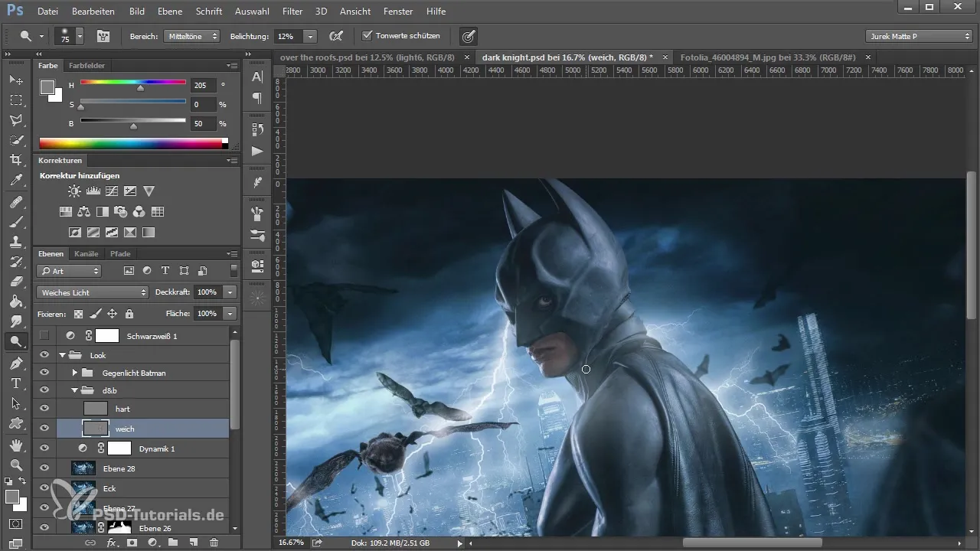Select the Zoom tool

point(15,465)
